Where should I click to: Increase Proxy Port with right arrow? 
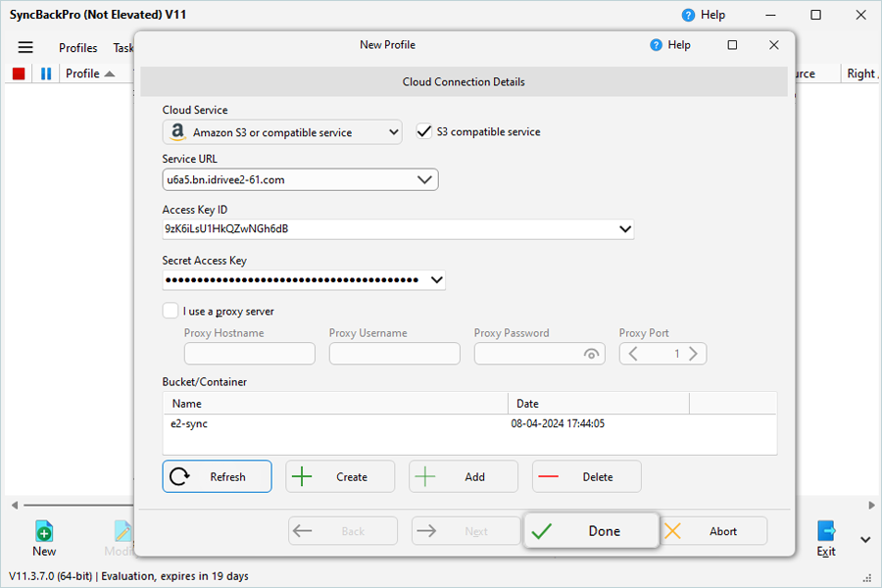(x=693, y=354)
